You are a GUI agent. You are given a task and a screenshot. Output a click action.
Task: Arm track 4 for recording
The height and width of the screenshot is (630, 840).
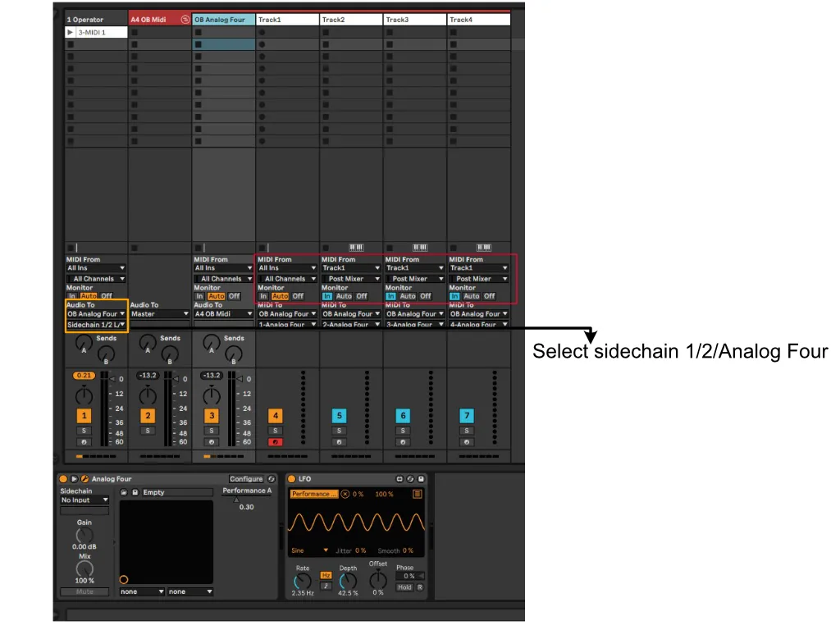(276, 442)
